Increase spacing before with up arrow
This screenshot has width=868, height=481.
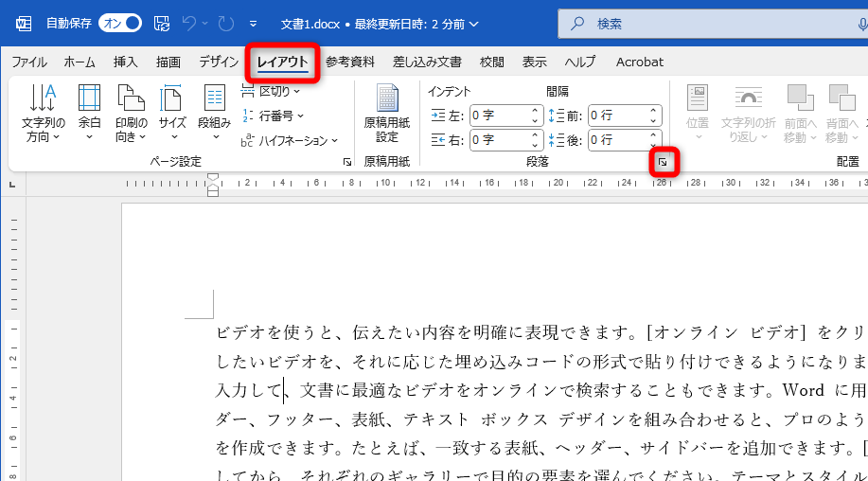(x=653, y=110)
